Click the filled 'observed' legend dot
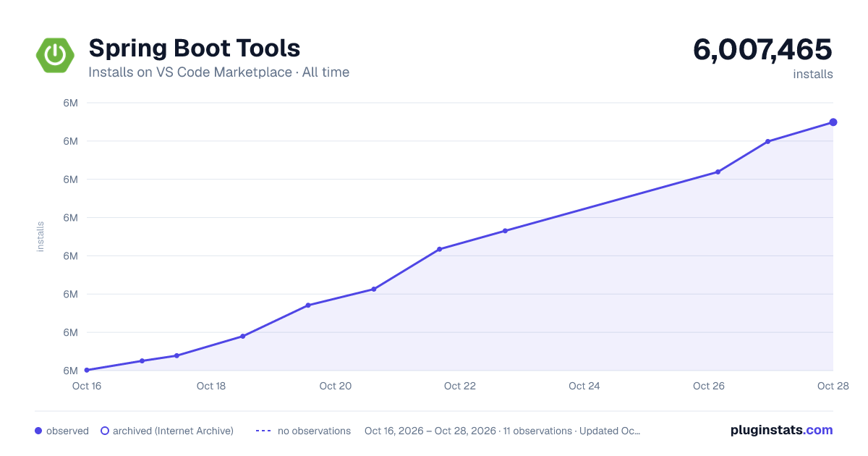The width and height of the screenshot is (868, 456). point(38,431)
